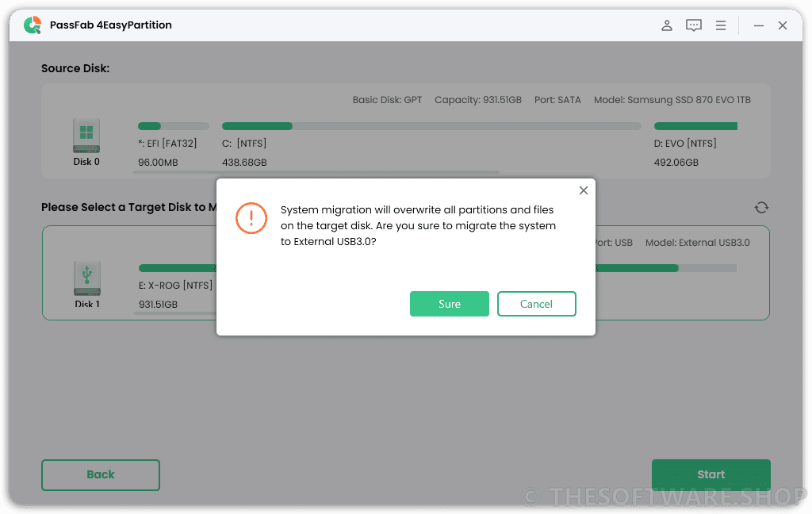
Task: Click the Basic Disk: GPT text
Action: click(x=387, y=100)
